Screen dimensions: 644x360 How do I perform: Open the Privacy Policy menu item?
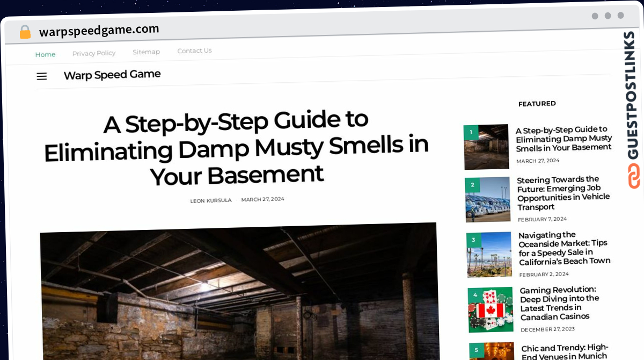(94, 53)
